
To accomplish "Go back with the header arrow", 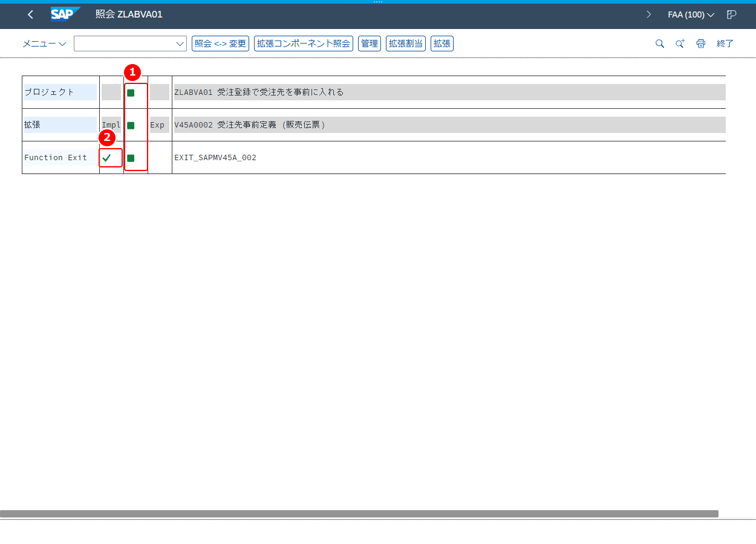I will [x=30, y=15].
